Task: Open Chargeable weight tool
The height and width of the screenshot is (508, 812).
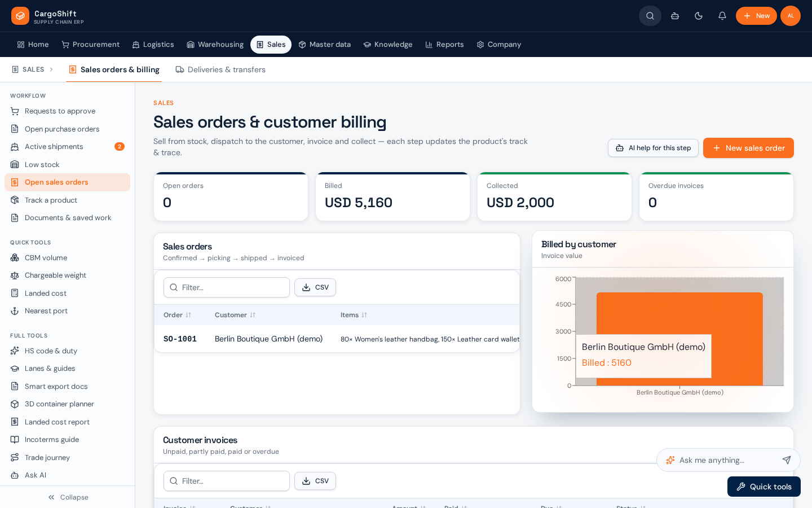Action: point(68,275)
